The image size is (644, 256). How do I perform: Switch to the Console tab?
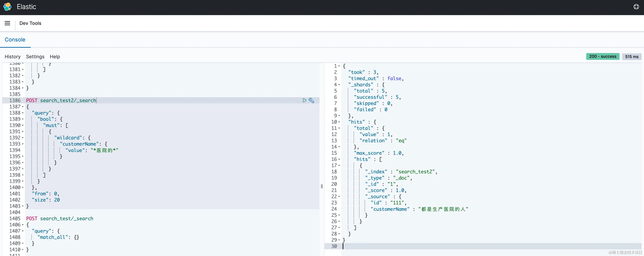15,39
